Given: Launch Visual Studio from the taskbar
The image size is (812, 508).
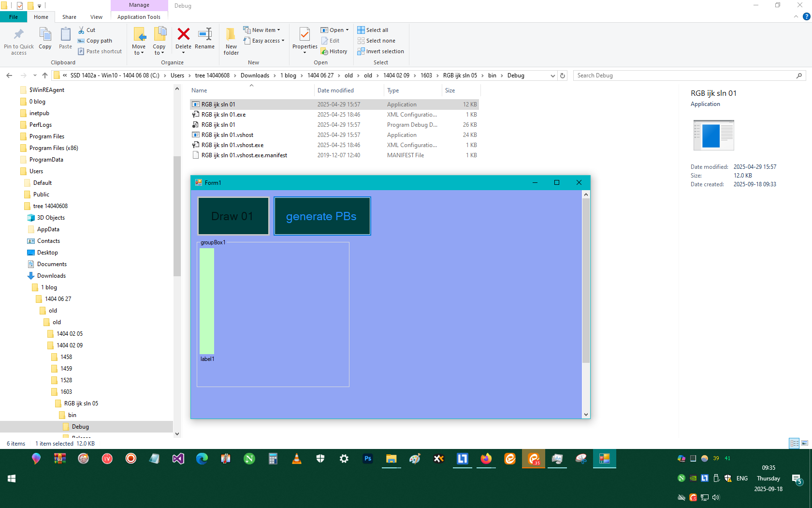Looking at the screenshot, I should [178, 459].
